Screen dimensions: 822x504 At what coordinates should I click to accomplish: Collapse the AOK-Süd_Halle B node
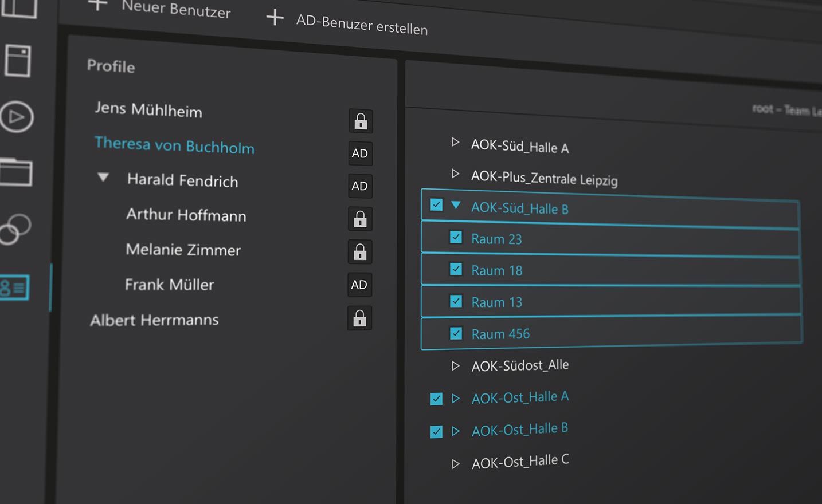pyautogui.click(x=456, y=204)
